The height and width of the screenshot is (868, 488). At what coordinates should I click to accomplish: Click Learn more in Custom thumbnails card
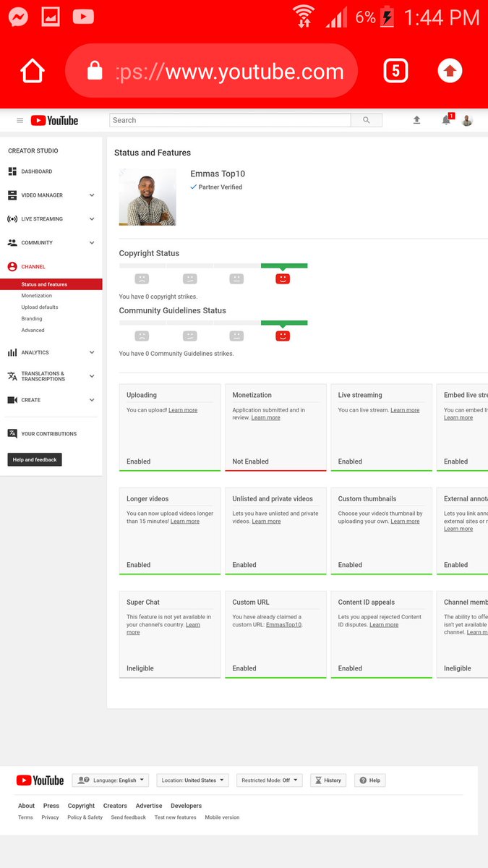click(405, 521)
